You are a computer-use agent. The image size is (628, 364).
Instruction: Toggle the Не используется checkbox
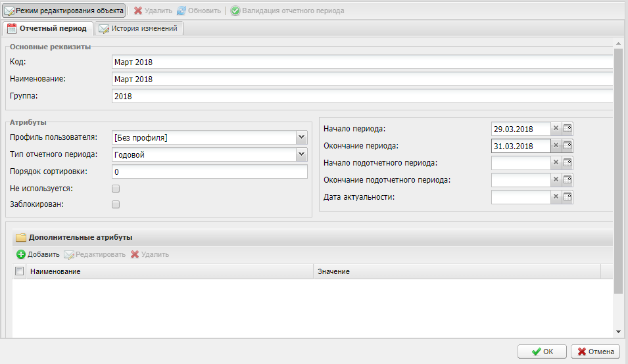[116, 189]
